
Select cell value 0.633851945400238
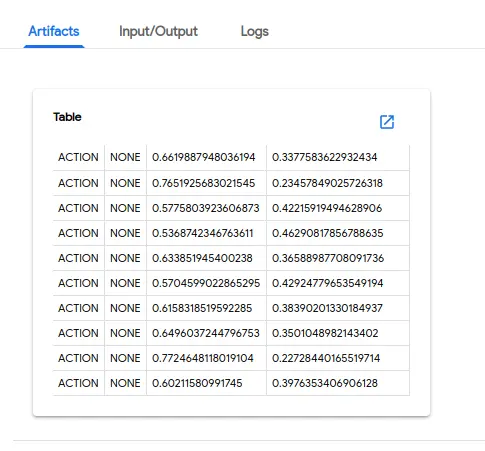pyautogui.click(x=202, y=258)
